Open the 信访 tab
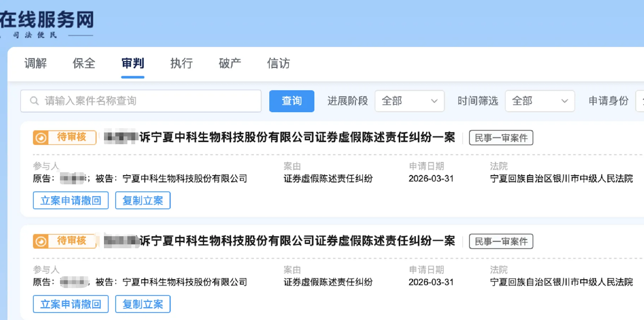The height and width of the screenshot is (320, 644). coord(279,64)
